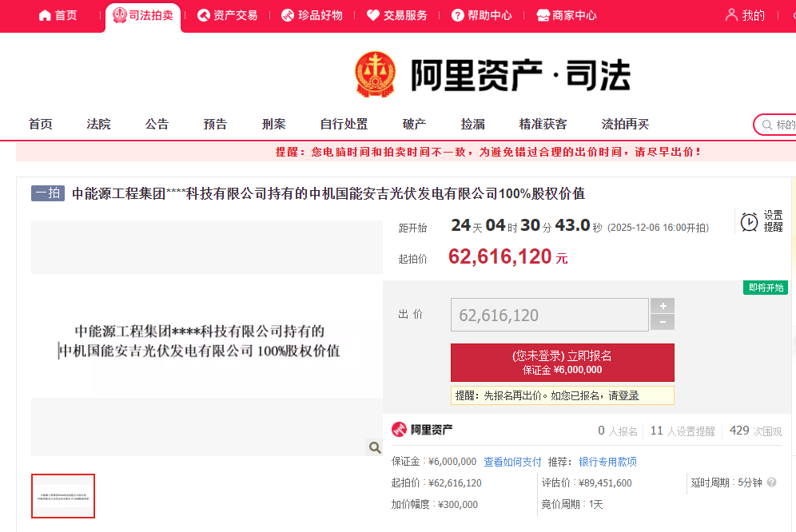
Task: Click the 帮助中心 question mark icon
Action: pos(457,16)
